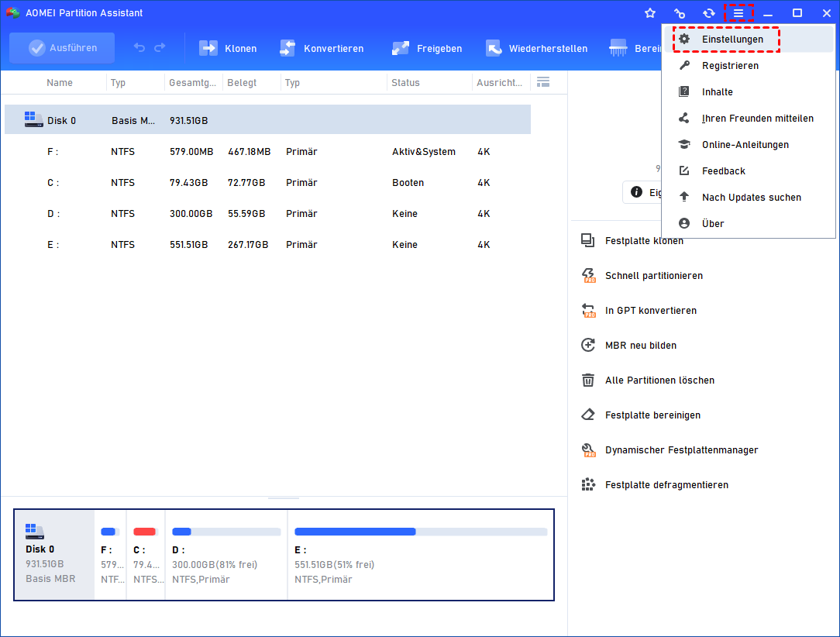Click Alle Partitionen löschen link
The width and height of the screenshot is (840, 637).
(x=659, y=380)
